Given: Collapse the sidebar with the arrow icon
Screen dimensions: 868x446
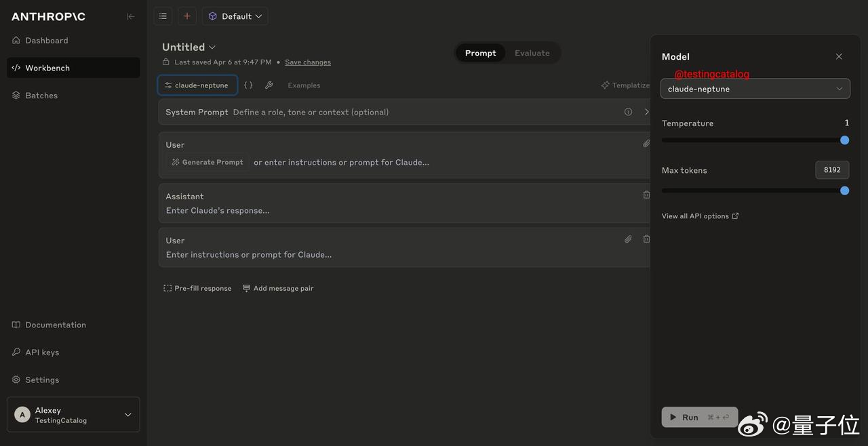Looking at the screenshot, I should coord(131,16).
